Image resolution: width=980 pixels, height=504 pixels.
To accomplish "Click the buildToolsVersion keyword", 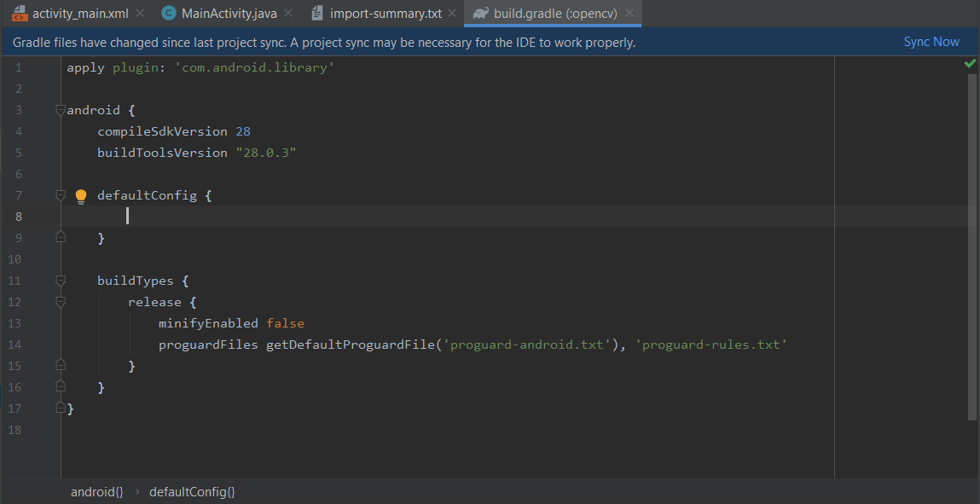I will [x=163, y=153].
